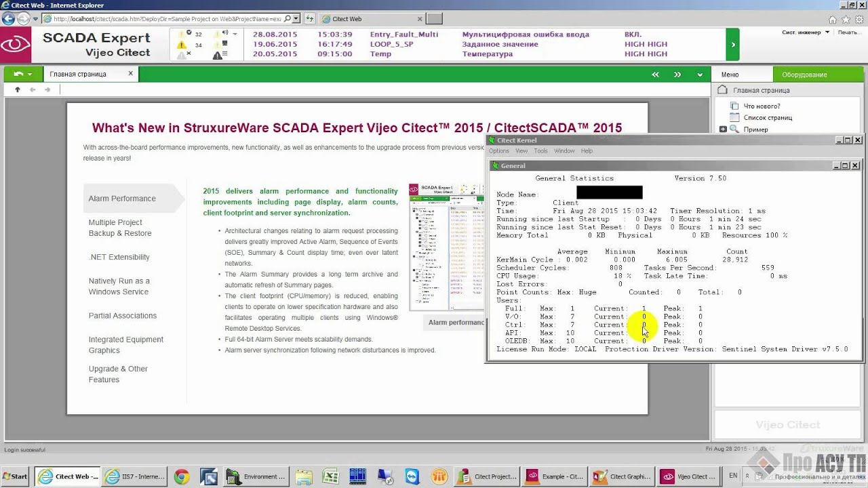Click the browser forward arrow button
This screenshot has height=488, width=868.
[24, 19]
